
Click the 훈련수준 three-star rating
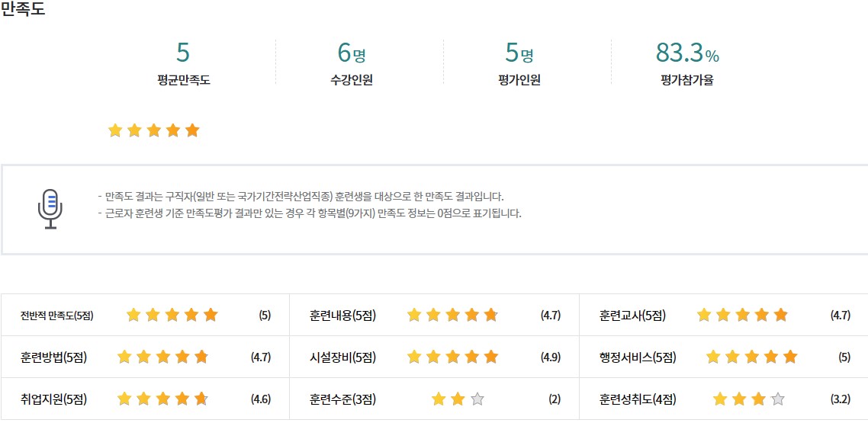(458, 399)
